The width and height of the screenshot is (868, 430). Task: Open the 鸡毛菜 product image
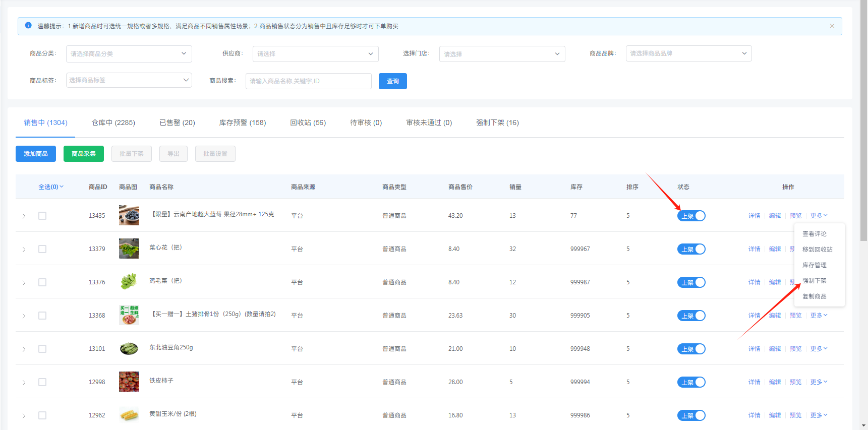click(x=129, y=282)
